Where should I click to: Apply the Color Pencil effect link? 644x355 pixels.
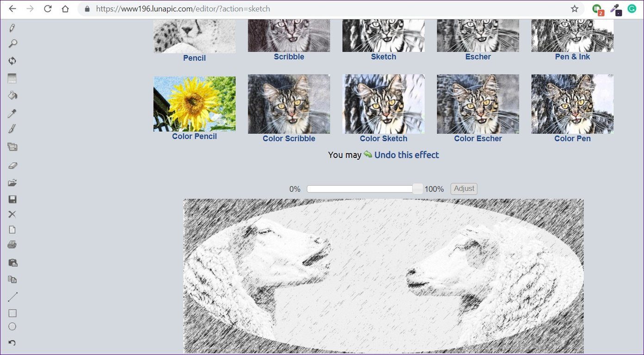[x=194, y=136]
